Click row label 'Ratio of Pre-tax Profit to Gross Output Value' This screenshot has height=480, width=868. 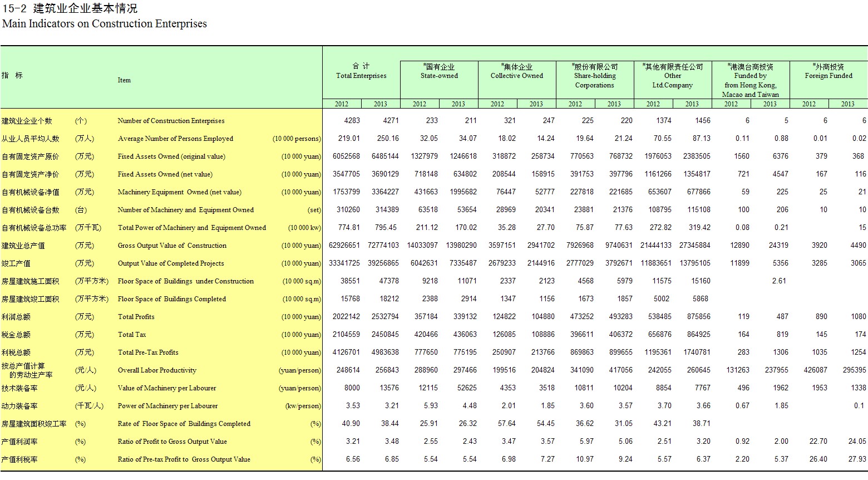coord(184,459)
